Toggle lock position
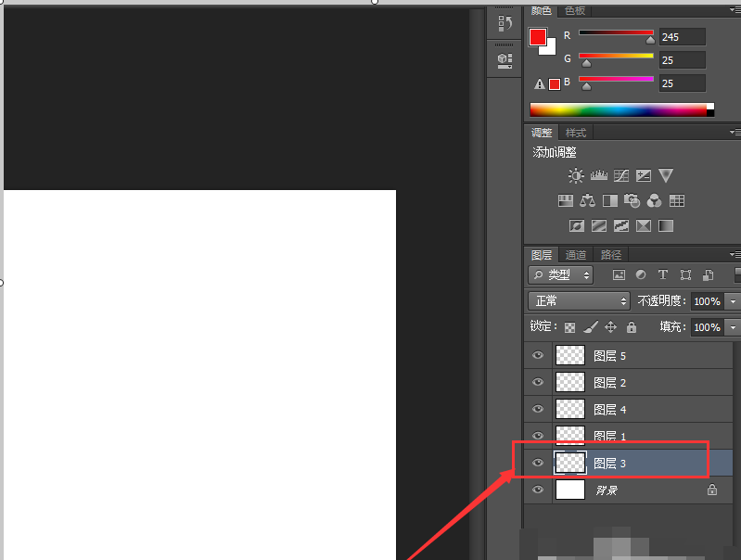The image size is (741, 560). tap(610, 327)
